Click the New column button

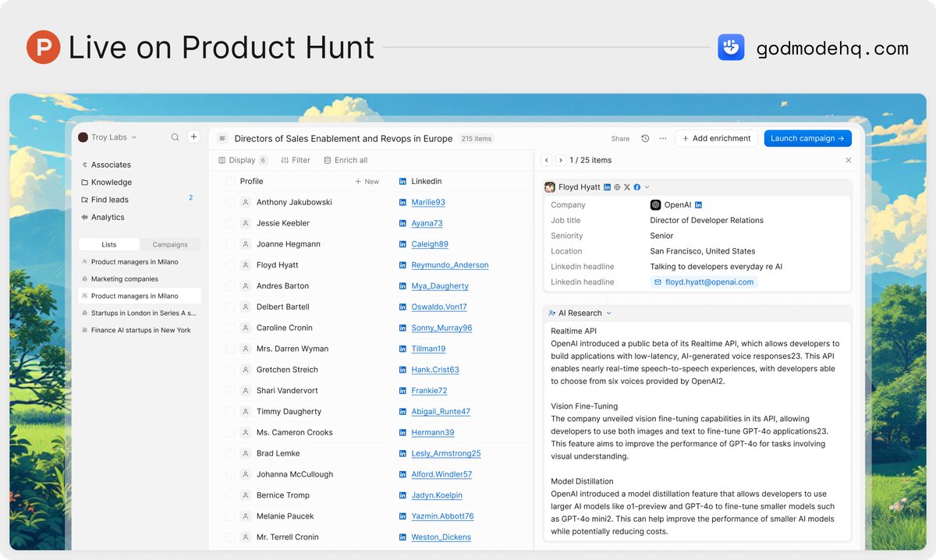[x=367, y=181]
